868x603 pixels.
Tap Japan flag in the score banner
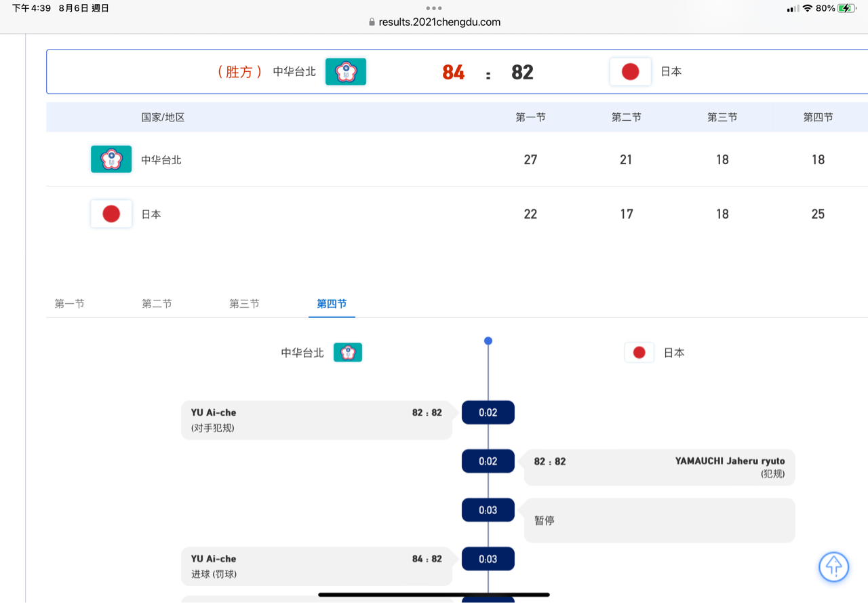tap(630, 72)
